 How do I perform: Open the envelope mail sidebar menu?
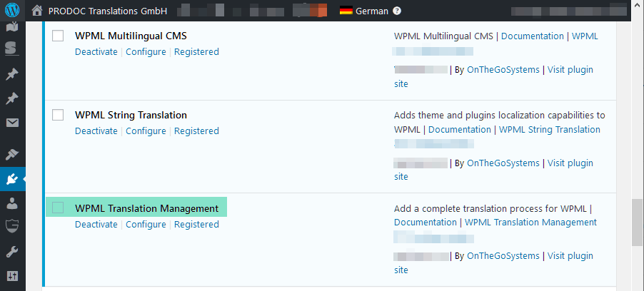pyautogui.click(x=12, y=122)
